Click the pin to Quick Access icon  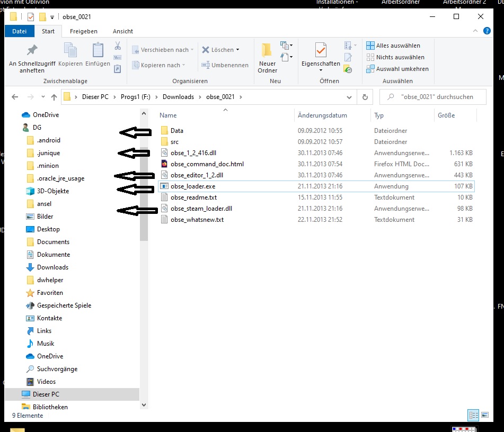(32, 50)
